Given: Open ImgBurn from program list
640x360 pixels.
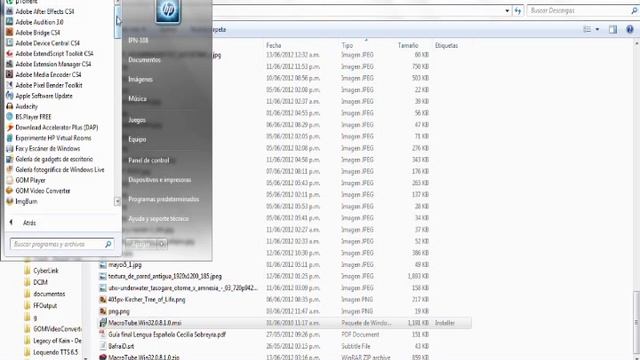Looking at the screenshot, I should point(22,202).
